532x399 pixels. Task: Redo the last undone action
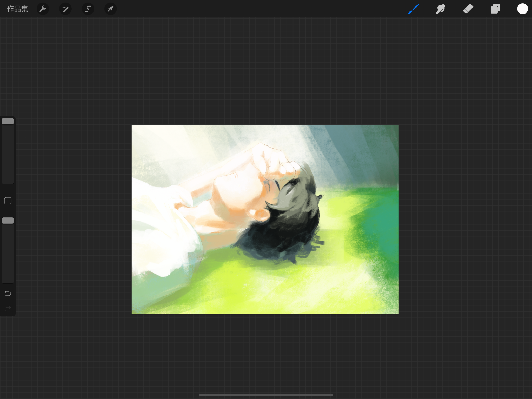[8, 309]
